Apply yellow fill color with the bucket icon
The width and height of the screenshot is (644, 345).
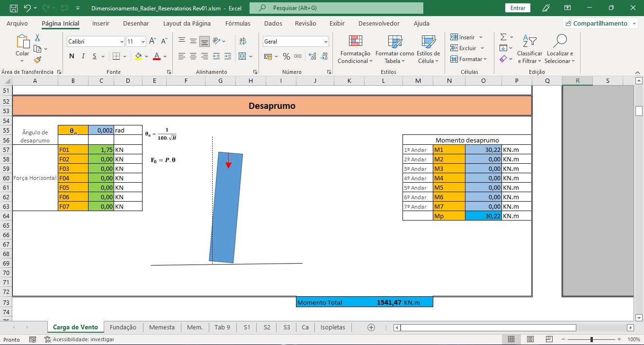[x=138, y=56]
